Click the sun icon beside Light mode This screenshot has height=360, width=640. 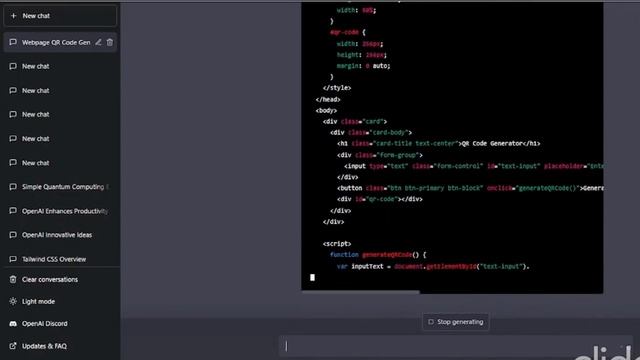pyautogui.click(x=13, y=301)
